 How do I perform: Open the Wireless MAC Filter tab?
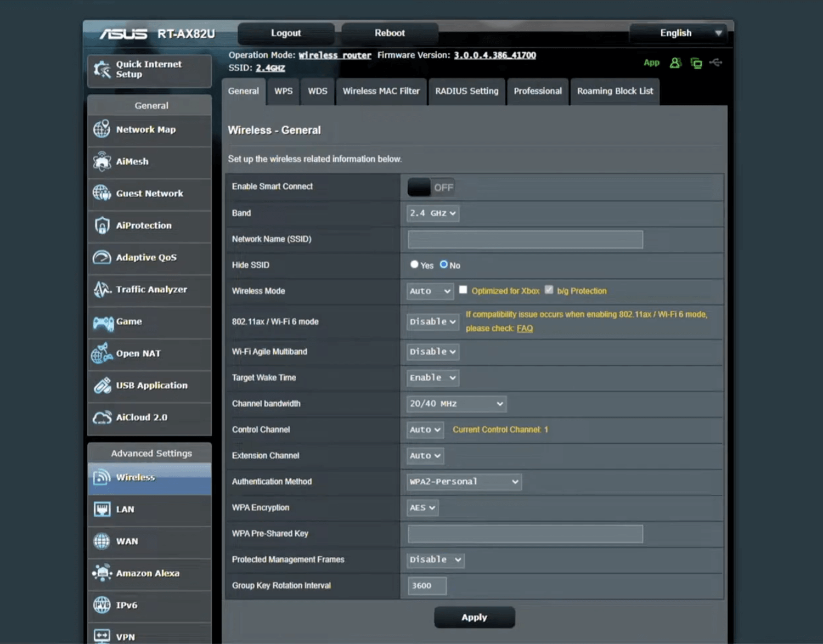(381, 91)
